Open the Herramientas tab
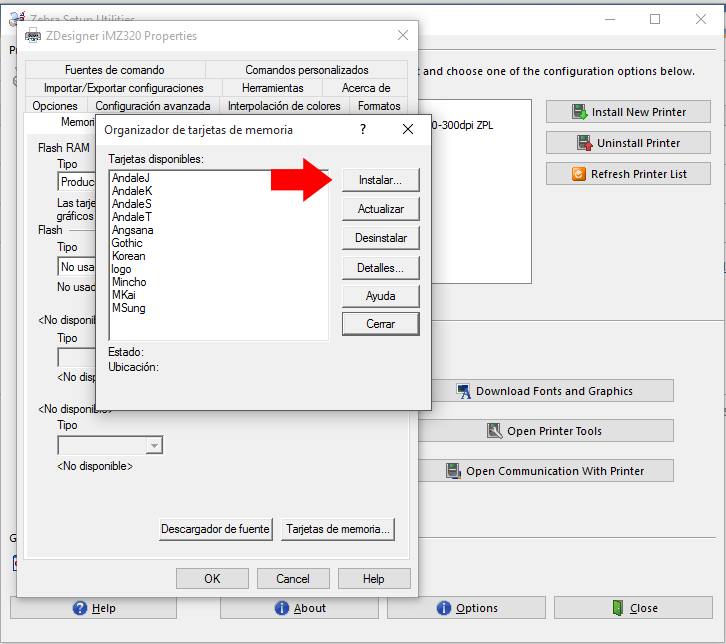Screen dimensions: 726x644 (x=273, y=88)
